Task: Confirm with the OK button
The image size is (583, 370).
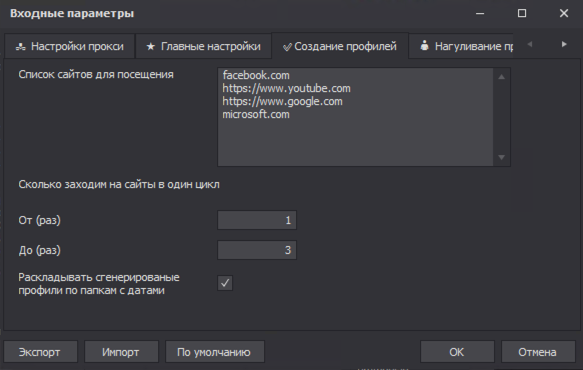Action: 457,352
